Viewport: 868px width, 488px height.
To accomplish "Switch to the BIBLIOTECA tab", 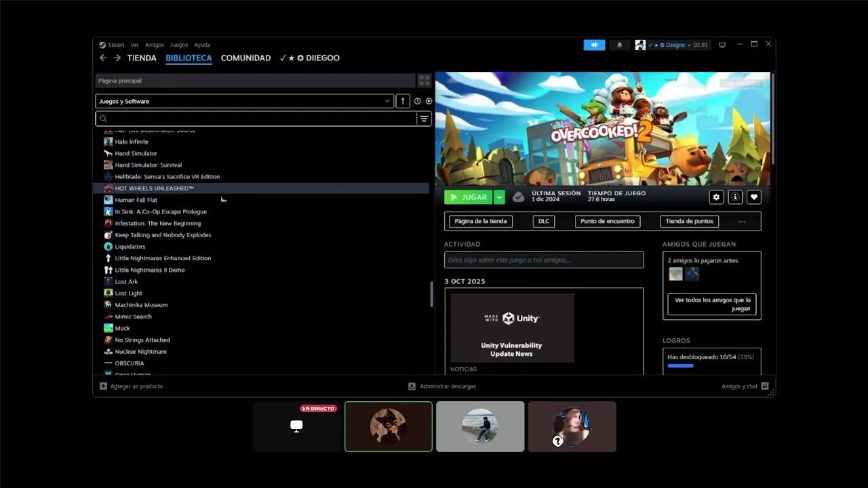I will click(189, 58).
